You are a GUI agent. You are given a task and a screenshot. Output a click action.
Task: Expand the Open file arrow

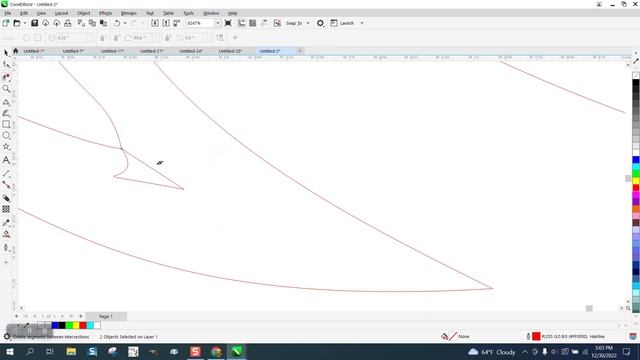(x=24, y=23)
